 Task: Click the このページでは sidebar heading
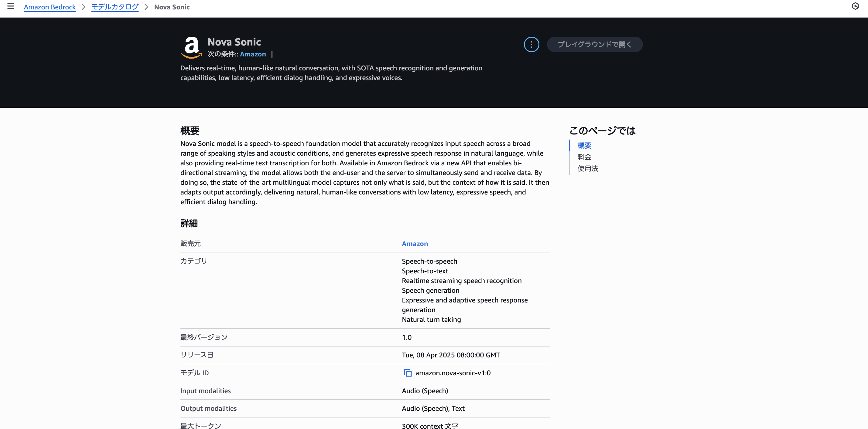602,131
